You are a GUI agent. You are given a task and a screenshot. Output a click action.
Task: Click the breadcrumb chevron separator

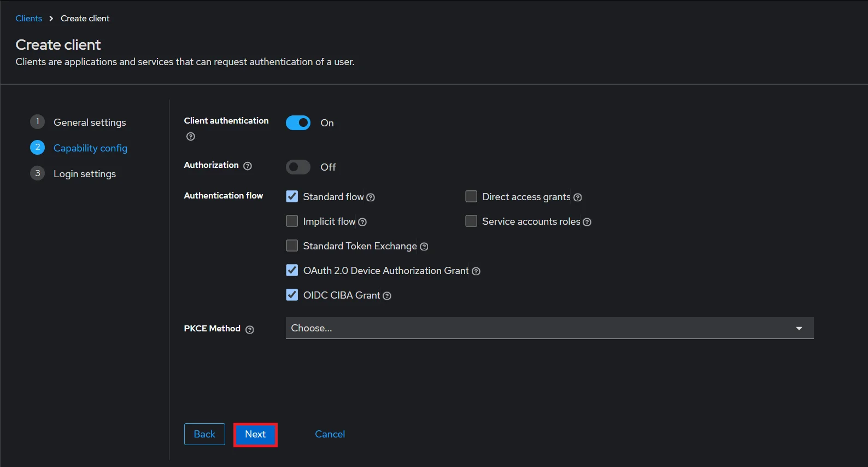coord(51,19)
